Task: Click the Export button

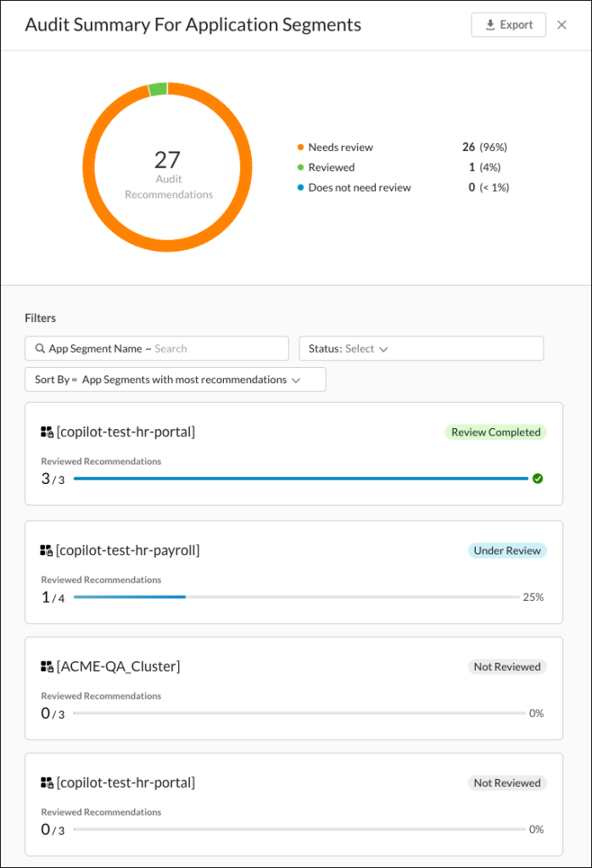Action: point(508,25)
